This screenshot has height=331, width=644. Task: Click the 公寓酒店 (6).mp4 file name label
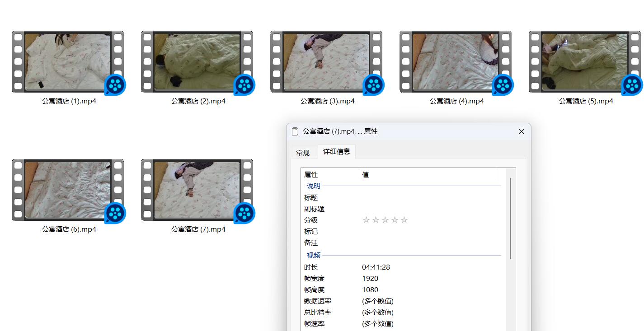[69, 229]
